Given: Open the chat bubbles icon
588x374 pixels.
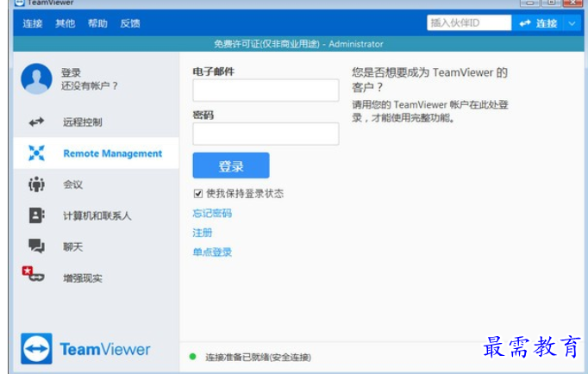Looking at the screenshot, I should (36, 246).
